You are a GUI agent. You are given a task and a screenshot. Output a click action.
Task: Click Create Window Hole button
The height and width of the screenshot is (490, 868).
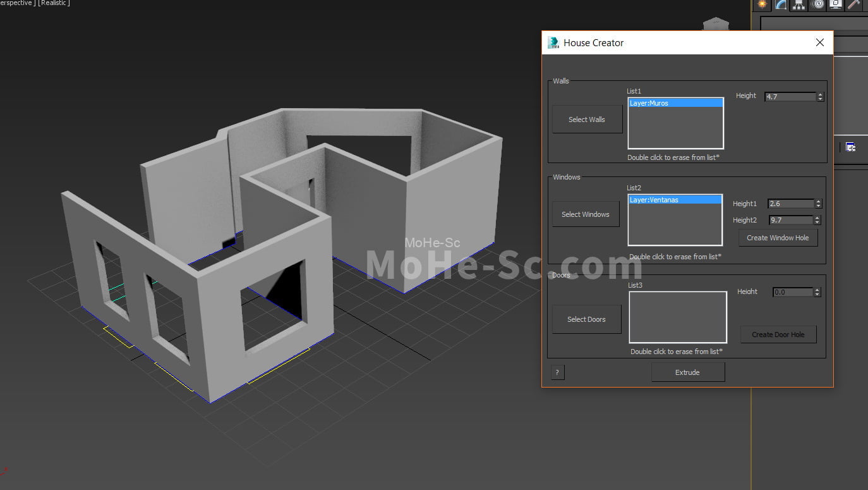pyautogui.click(x=778, y=238)
